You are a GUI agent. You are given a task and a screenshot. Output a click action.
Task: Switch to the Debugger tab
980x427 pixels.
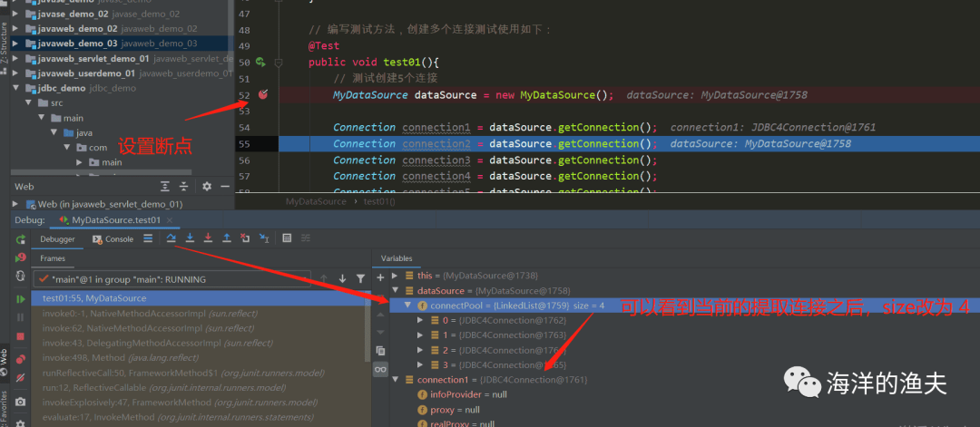[57, 239]
